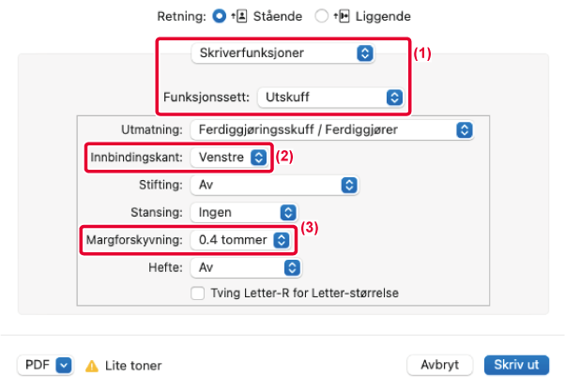
Task: Change the Innbindingskant Venstre selection
Action: point(229,158)
